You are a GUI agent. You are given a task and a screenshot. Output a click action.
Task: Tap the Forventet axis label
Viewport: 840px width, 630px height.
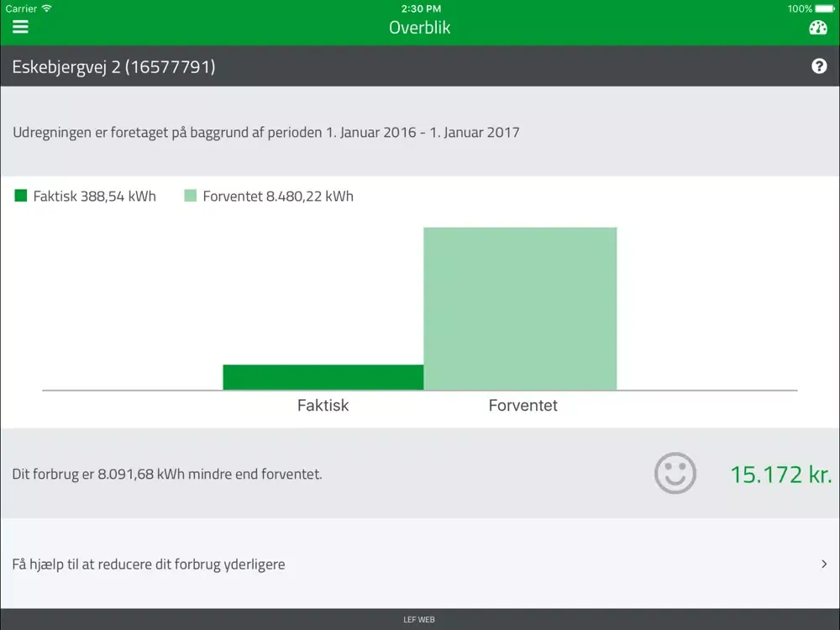pos(522,405)
